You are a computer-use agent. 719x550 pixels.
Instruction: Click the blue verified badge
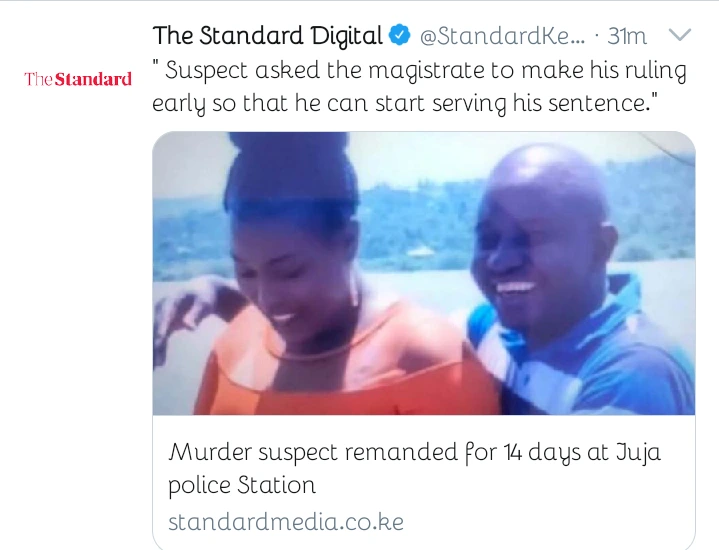(x=399, y=36)
